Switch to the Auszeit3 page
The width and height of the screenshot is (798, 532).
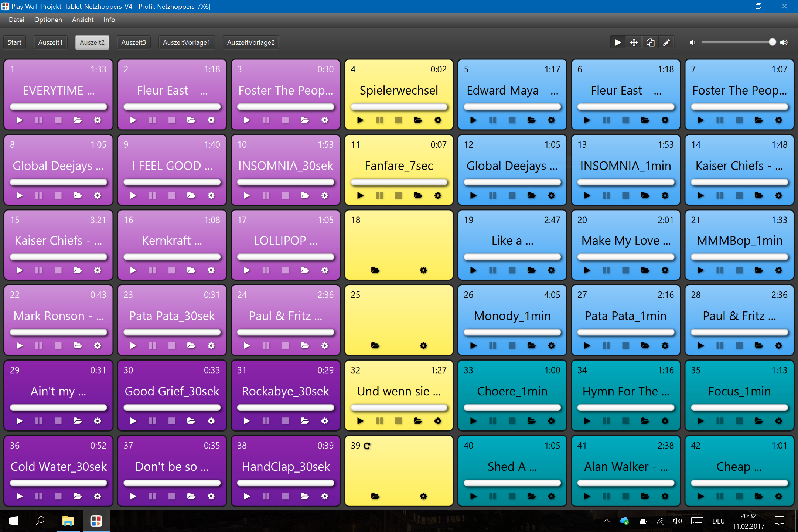click(x=133, y=42)
